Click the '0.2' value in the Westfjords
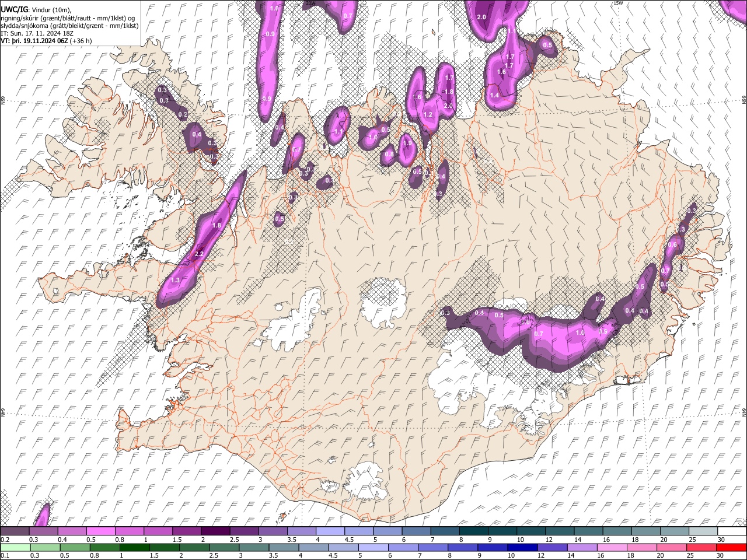 point(183,115)
